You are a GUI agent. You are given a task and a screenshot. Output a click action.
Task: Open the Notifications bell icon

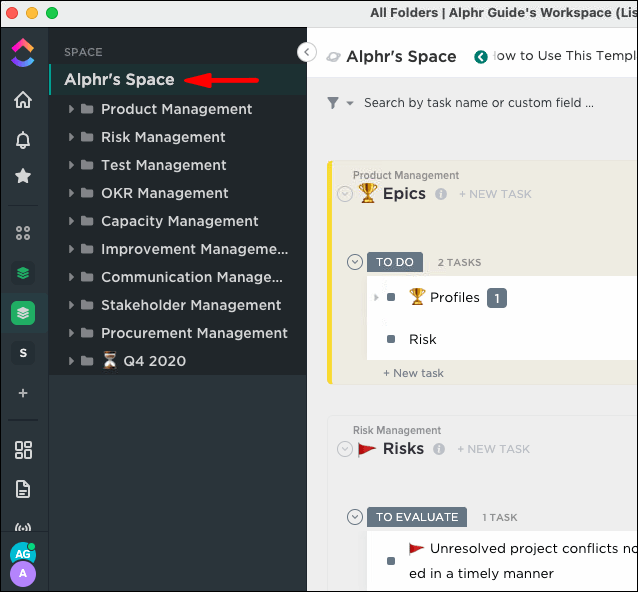[x=23, y=139]
